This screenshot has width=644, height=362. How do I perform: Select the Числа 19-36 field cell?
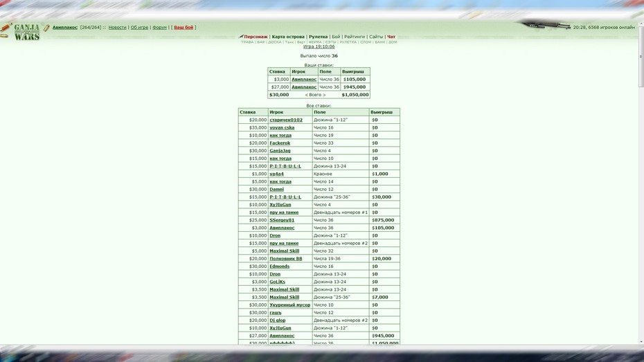click(341, 259)
